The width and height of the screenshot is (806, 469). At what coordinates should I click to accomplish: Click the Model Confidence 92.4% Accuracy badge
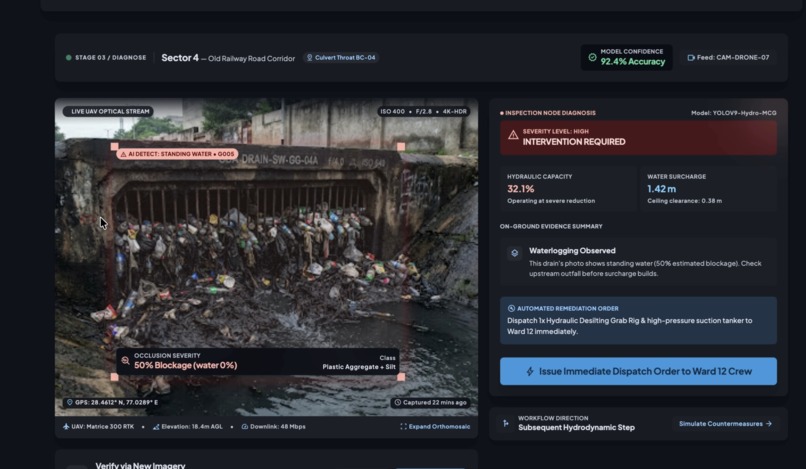click(x=627, y=57)
